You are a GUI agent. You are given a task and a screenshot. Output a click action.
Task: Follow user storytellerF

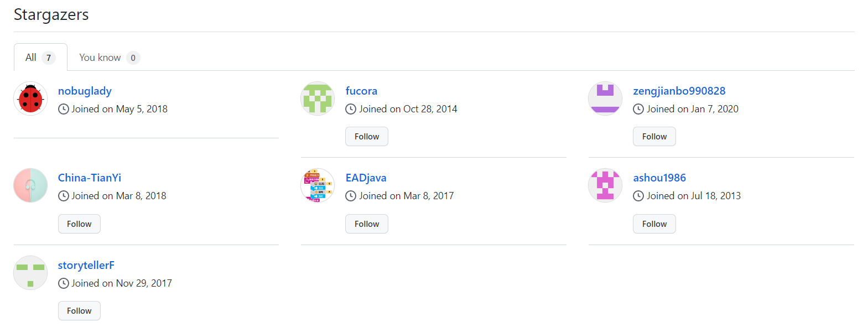click(79, 311)
